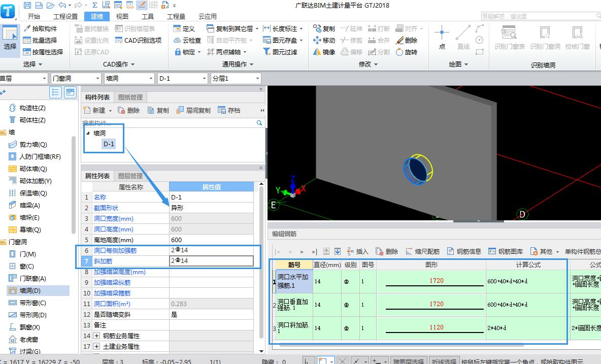
Task: Click the 按属性选择 tool
Action: [x=43, y=52]
